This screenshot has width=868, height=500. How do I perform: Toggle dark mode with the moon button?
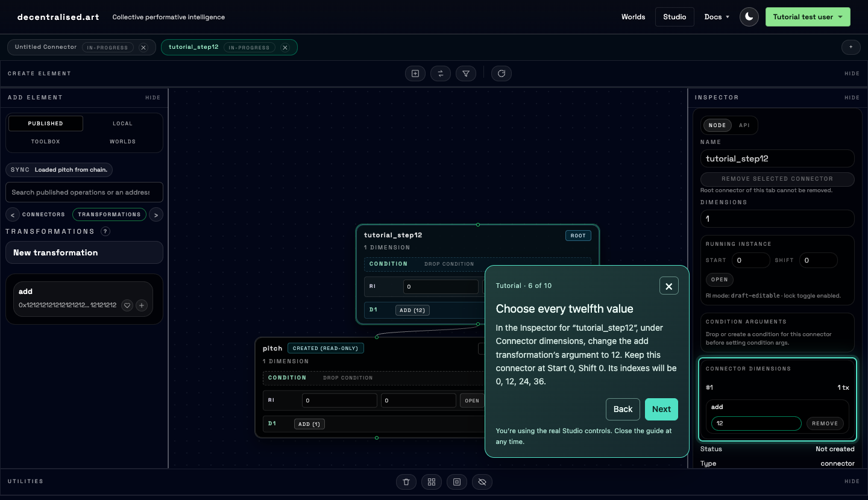point(749,17)
